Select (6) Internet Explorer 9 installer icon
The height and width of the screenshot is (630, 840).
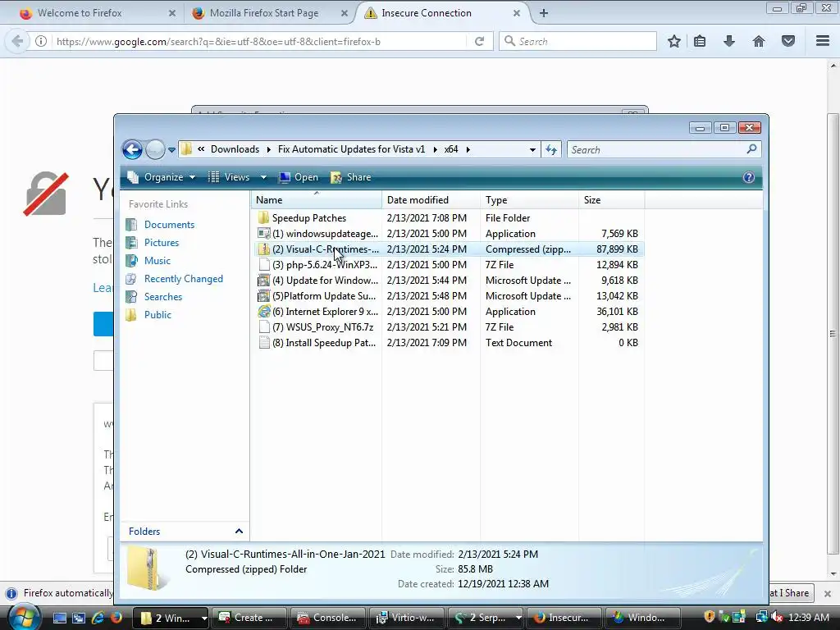click(263, 311)
